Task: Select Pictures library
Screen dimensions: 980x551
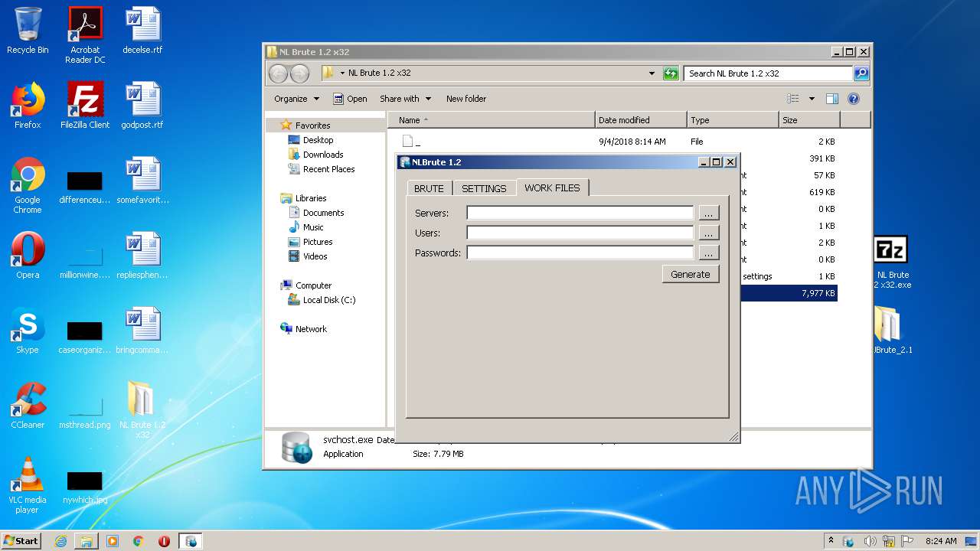Action: tap(318, 242)
